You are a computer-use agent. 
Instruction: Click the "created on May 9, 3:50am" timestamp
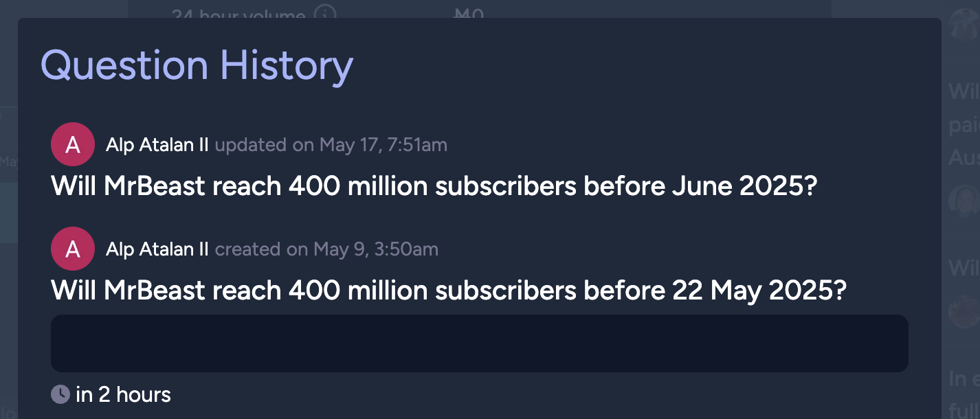[326, 249]
